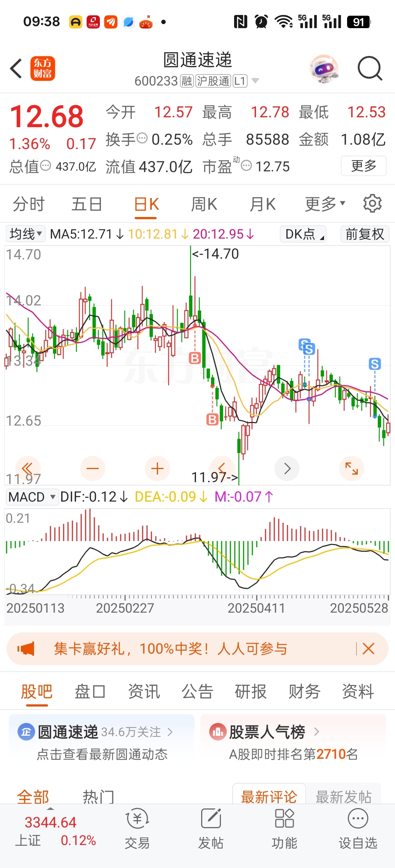
Task: Open 发帖 compose icon
Action: coord(211,818)
